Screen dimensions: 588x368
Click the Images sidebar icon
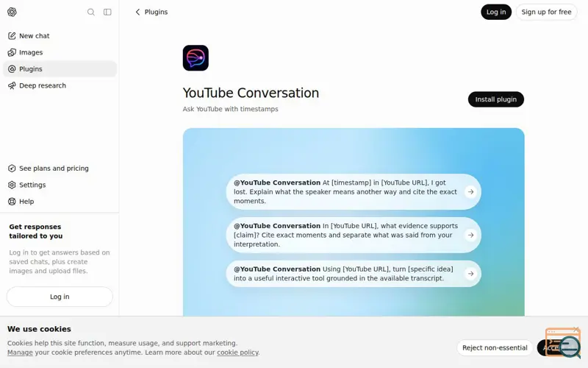coord(12,52)
